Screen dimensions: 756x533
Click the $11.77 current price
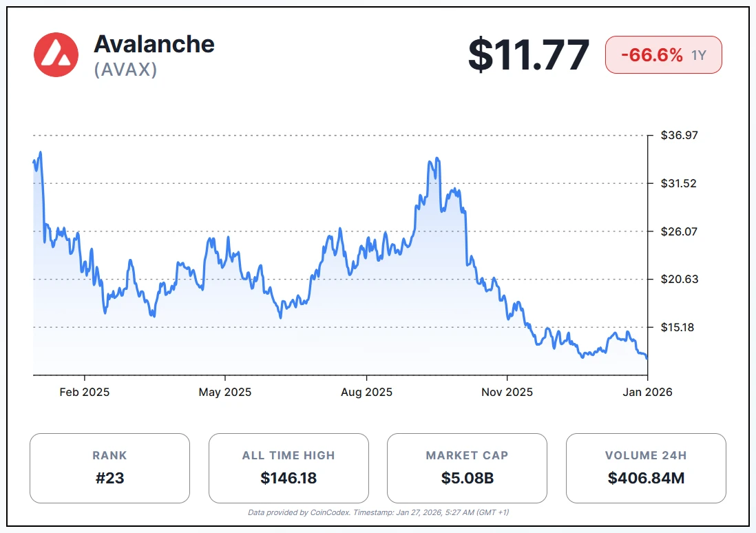click(x=528, y=55)
